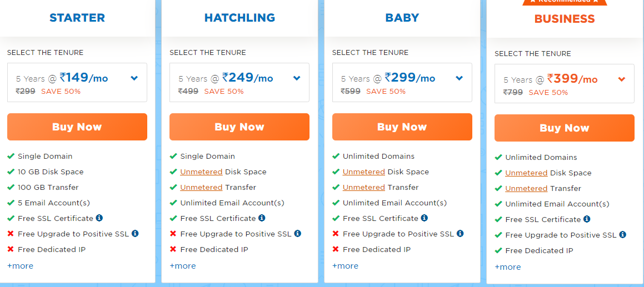Image resolution: width=644 pixels, height=287 pixels.
Task: Click info icon beside Baby Positive SSL upgrade
Action: tap(460, 234)
